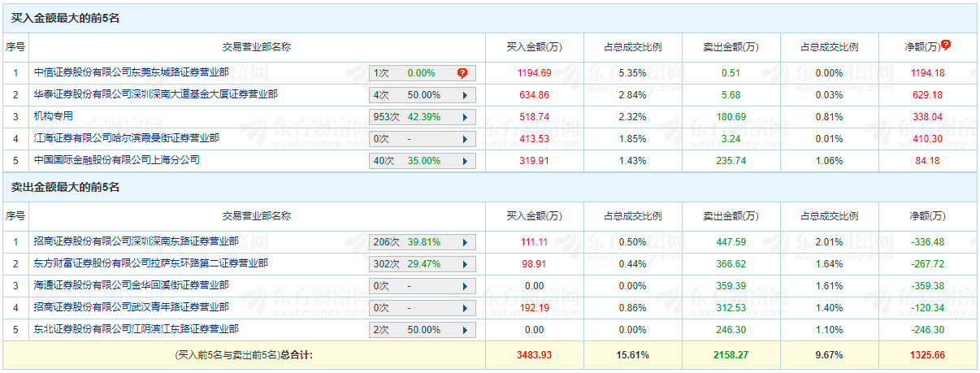Click net amount 410.30 for 江海证券
The width and height of the screenshot is (980, 373).
click(927, 139)
